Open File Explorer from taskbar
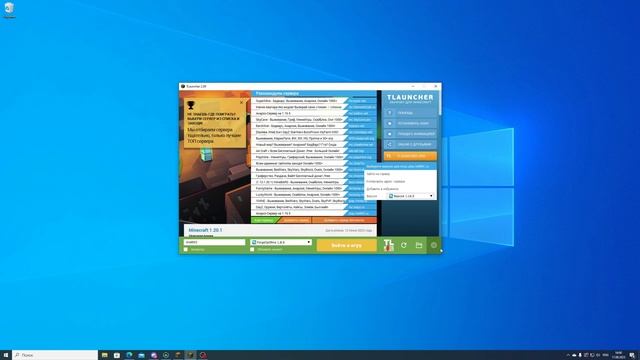 point(104,355)
